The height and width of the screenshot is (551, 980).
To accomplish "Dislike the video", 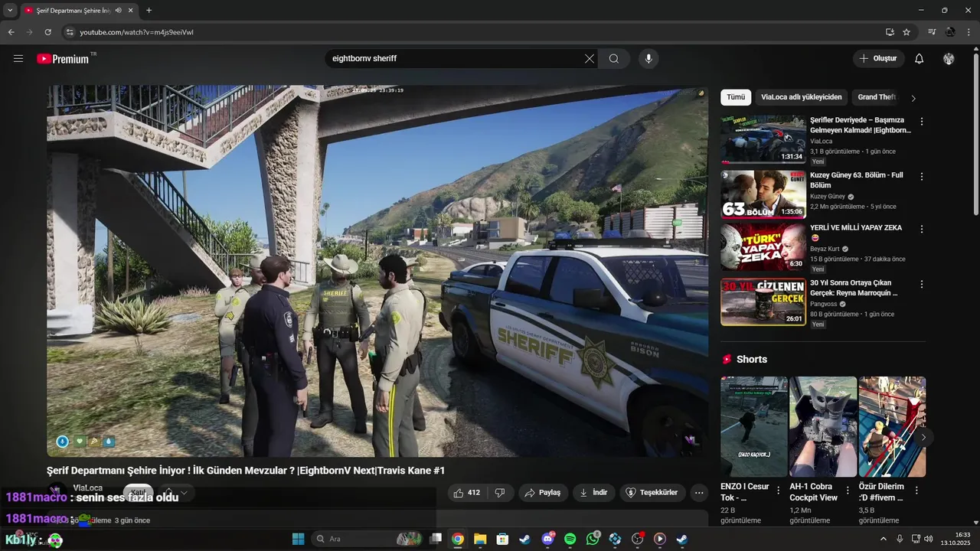I will click(x=499, y=493).
